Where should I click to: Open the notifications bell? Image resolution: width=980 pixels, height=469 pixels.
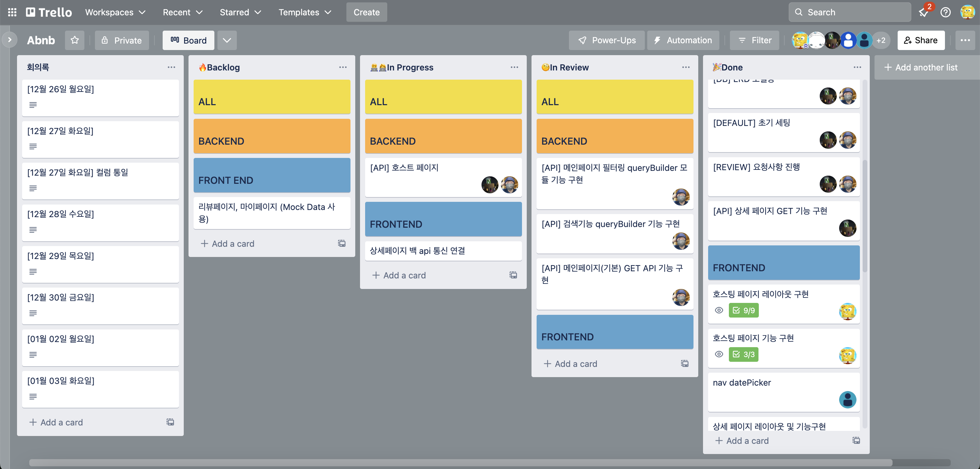924,12
